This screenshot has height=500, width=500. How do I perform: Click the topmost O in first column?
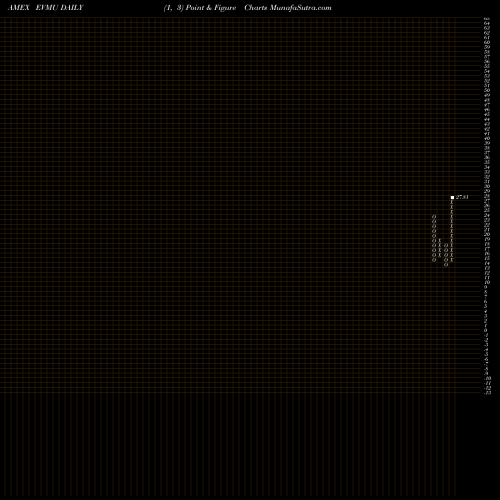tap(434, 216)
